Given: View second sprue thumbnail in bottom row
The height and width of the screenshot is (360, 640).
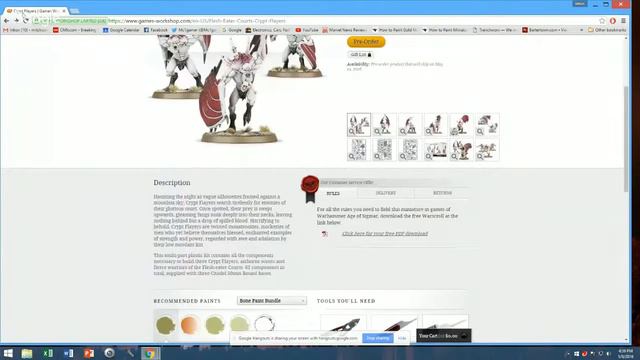Looking at the screenshot, I should [x=384, y=149].
